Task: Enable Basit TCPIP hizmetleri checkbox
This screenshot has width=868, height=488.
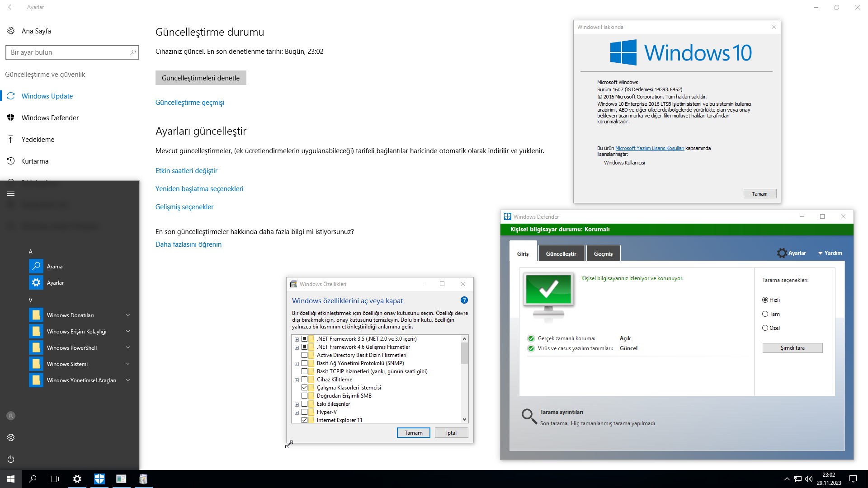Action: point(305,371)
